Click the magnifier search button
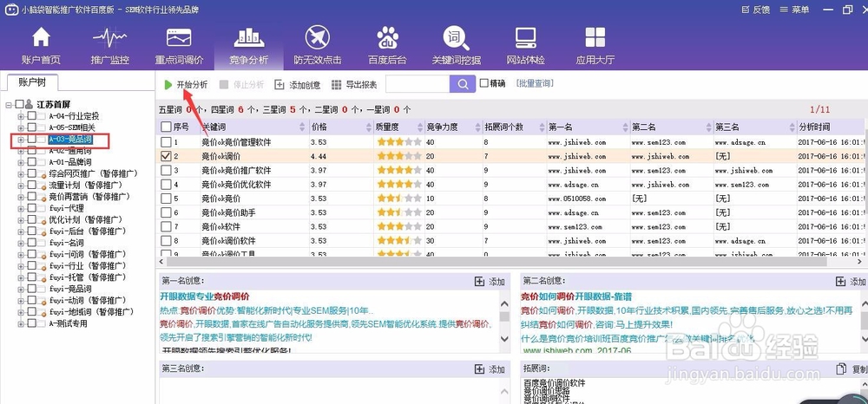Viewport: 868px width, 404px height. tap(463, 84)
